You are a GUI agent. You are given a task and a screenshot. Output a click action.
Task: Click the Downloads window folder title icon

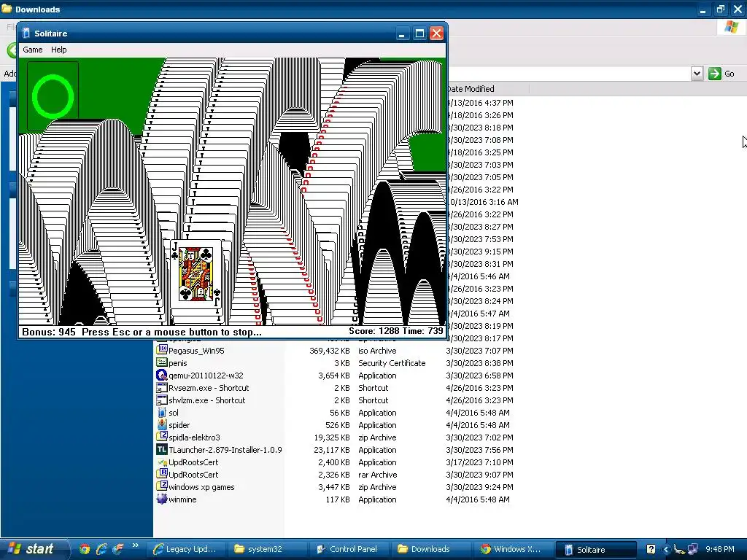click(x=7, y=9)
